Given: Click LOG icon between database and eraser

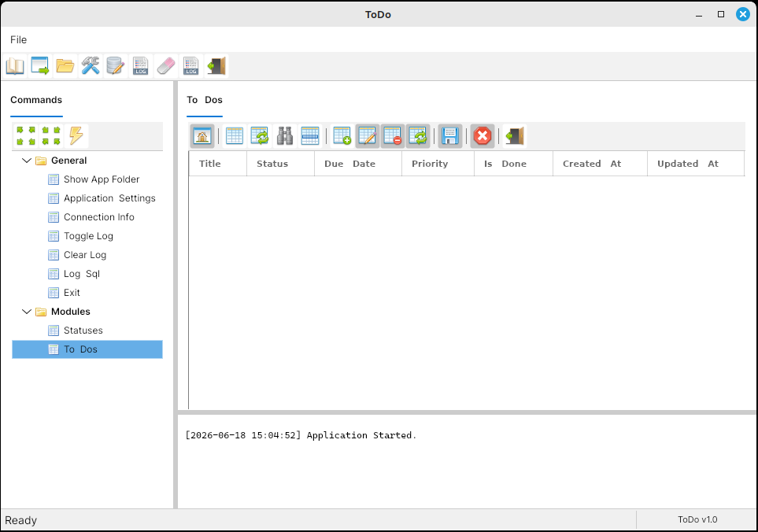Looking at the screenshot, I should point(141,66).
